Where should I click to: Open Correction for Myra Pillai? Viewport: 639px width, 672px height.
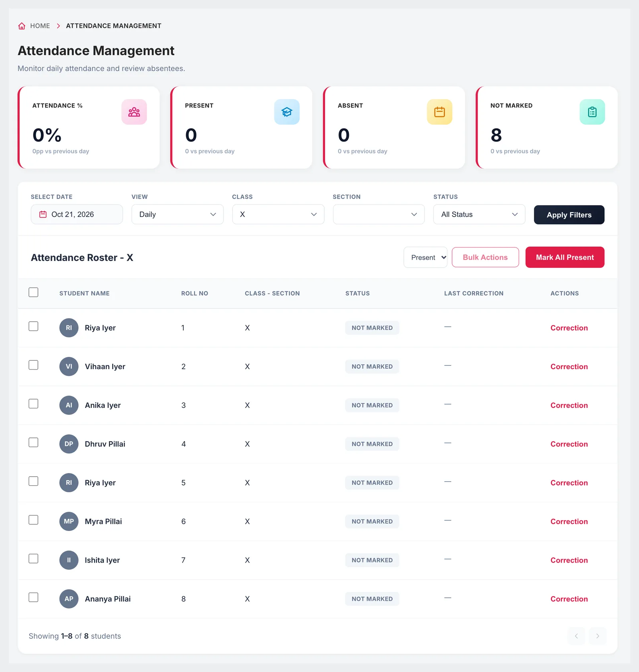(569, 521)
